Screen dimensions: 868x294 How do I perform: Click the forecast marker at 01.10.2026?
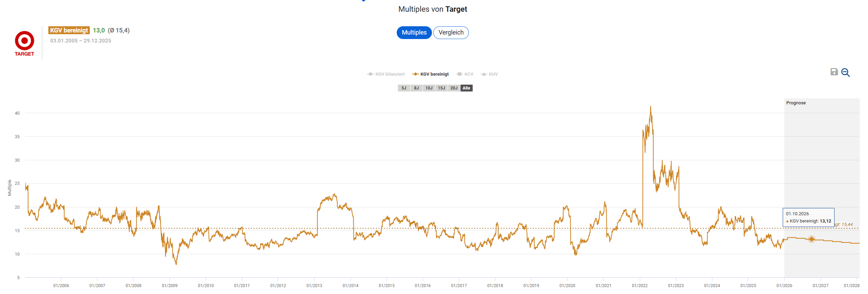(811, 239)
